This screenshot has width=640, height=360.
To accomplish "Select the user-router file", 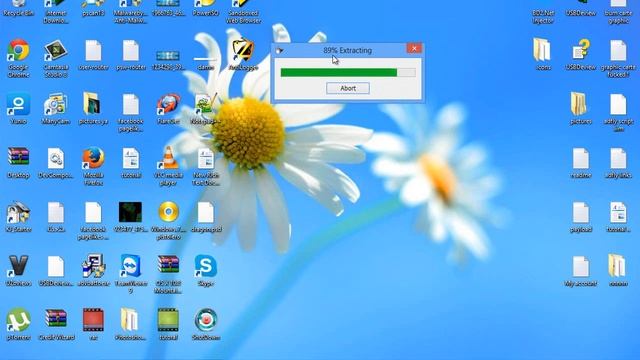I will [x=93, y=55].
